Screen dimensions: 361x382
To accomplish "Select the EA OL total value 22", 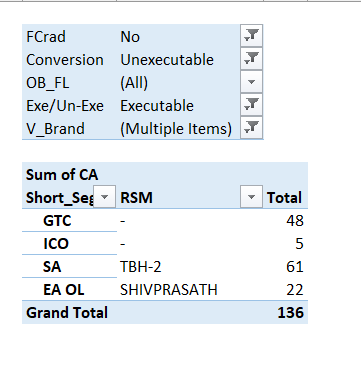I will click(x=285, y=289).
